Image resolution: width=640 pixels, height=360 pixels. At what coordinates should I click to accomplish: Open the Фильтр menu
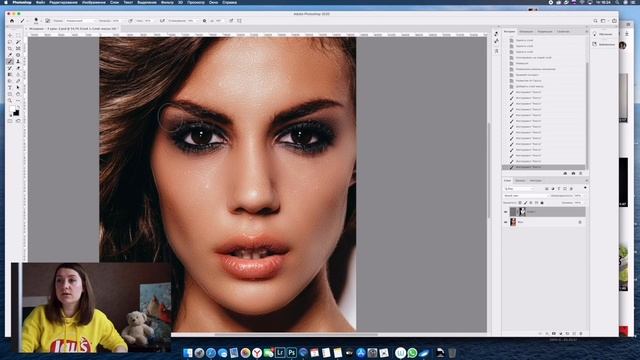pos(167,2)
